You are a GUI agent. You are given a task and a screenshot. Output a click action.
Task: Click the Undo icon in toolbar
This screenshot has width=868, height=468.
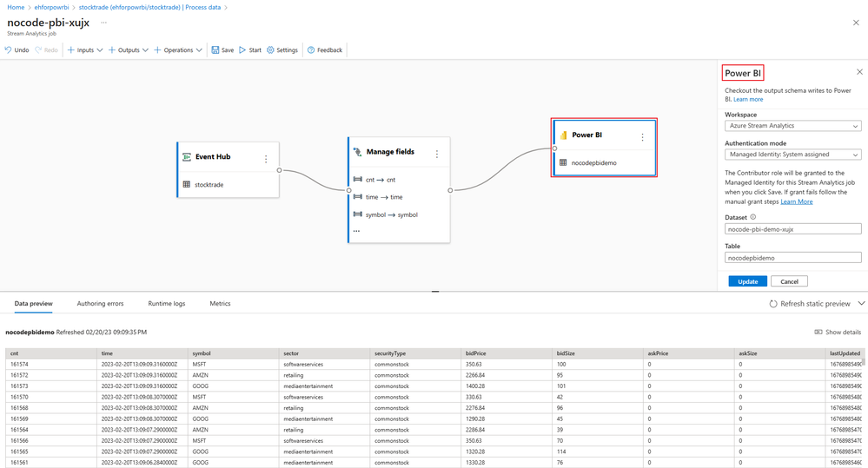[9, 49]
